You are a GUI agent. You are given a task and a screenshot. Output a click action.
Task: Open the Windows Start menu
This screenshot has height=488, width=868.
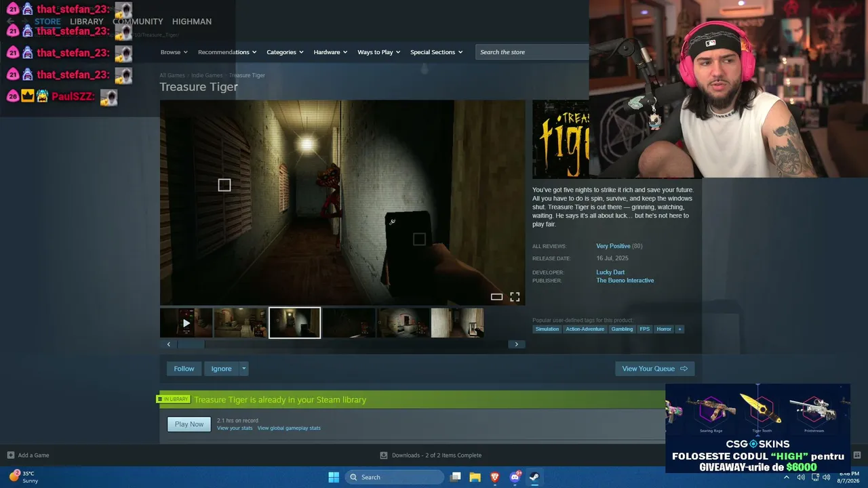(x=334, y=477)
